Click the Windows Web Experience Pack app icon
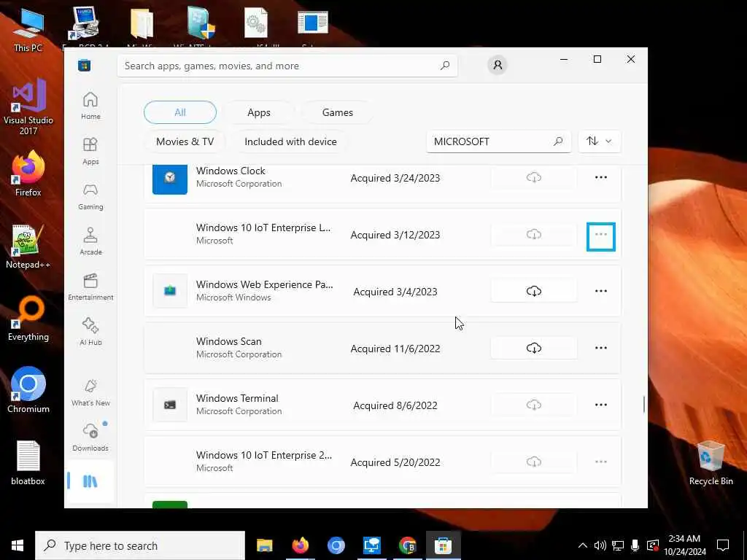Screen dimensions: 747x560 (169, 291)
